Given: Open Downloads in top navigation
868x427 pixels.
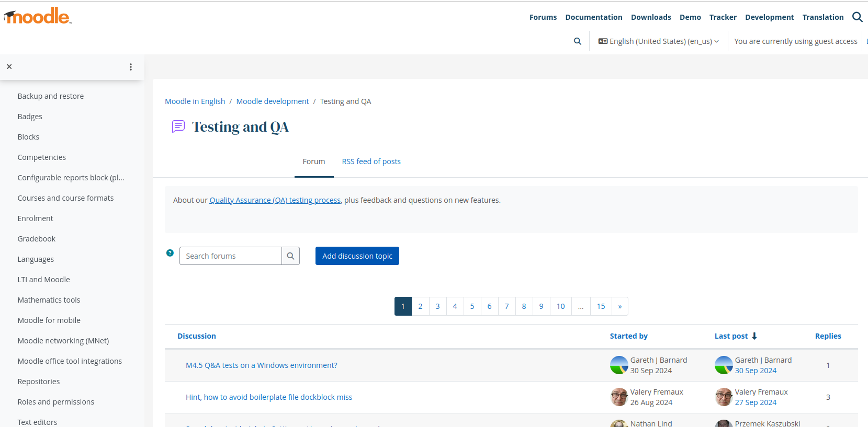Looking at the screenshot, I should (651, 17).
